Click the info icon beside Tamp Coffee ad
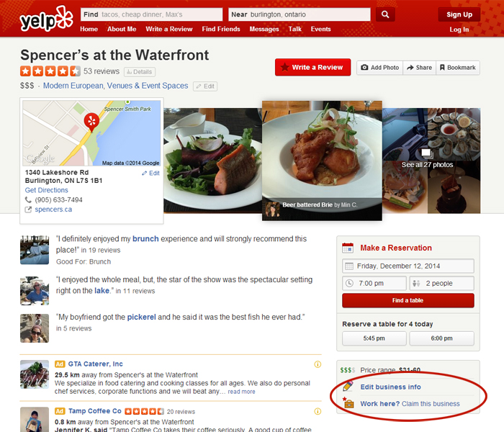Viewport: 504px width, 432px height. [x=318, y=411]
